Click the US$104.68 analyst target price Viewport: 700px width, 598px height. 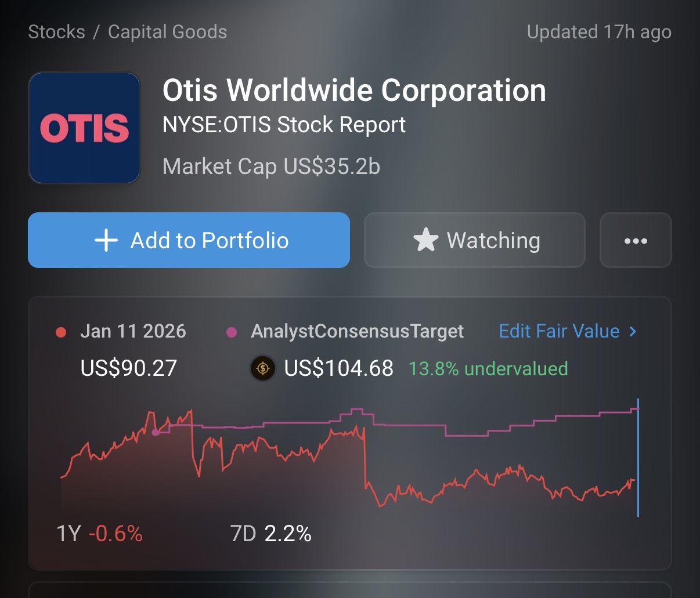pyautogui.click(x=338, y=368)
